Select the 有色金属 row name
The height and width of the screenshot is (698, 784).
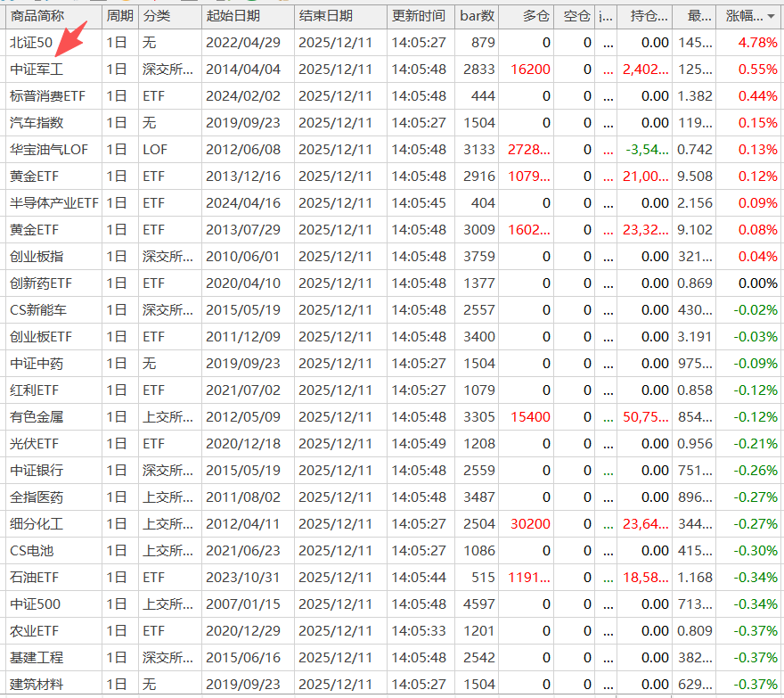point(37,417)
